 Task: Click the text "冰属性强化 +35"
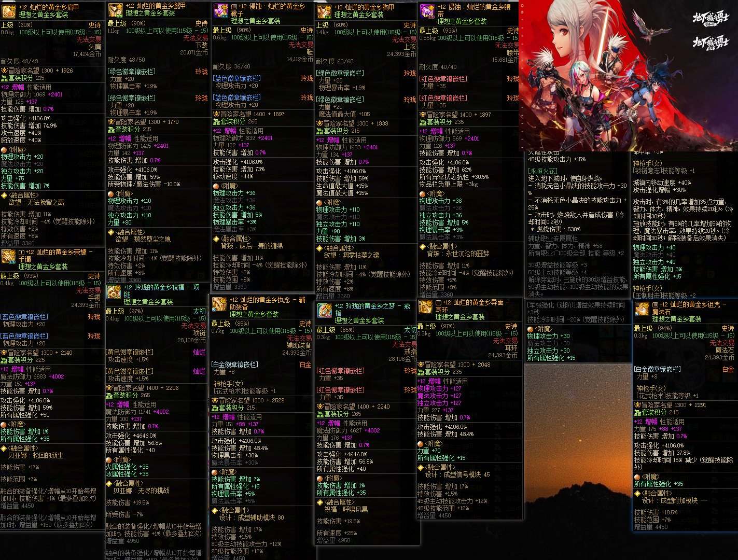pos(127,474)
